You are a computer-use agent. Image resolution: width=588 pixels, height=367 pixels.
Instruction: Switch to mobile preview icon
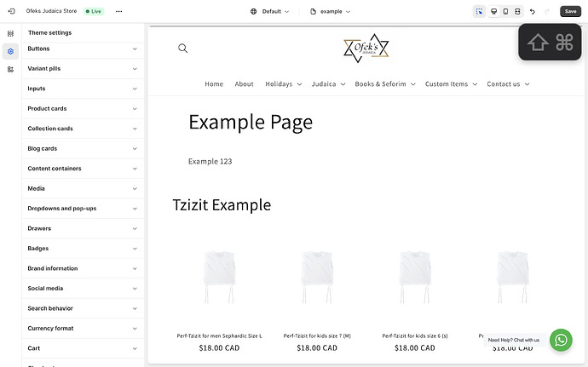(x=505, y=11)
